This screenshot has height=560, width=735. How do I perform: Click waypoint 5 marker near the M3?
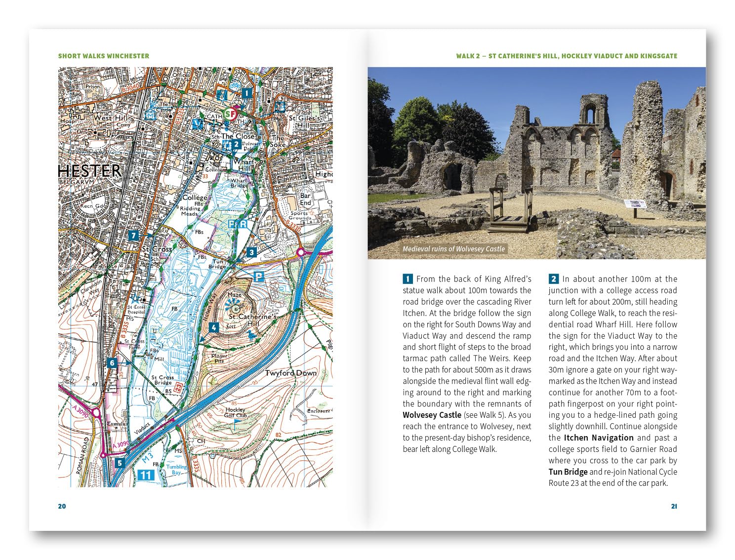120,463
